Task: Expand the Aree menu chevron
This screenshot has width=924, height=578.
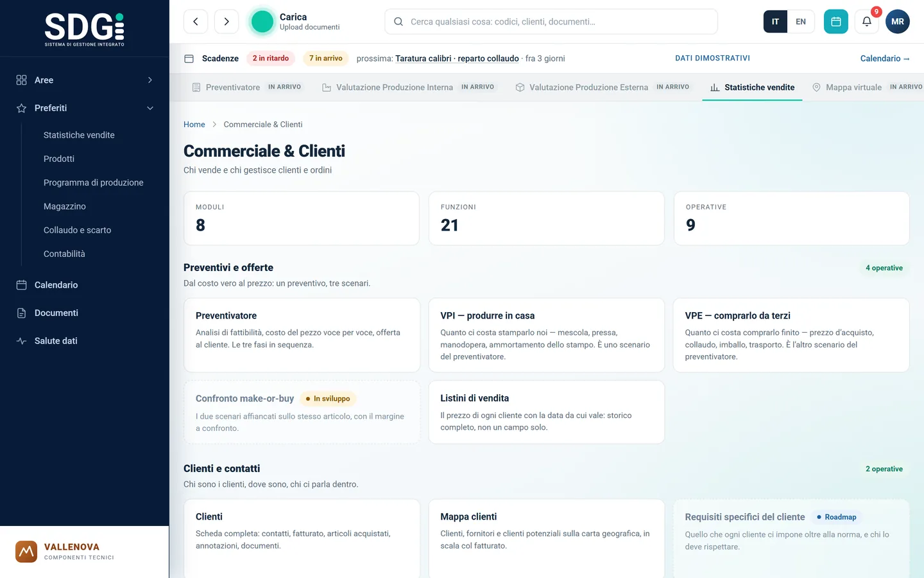Action: pyautogui.click(x=150, y=80)
